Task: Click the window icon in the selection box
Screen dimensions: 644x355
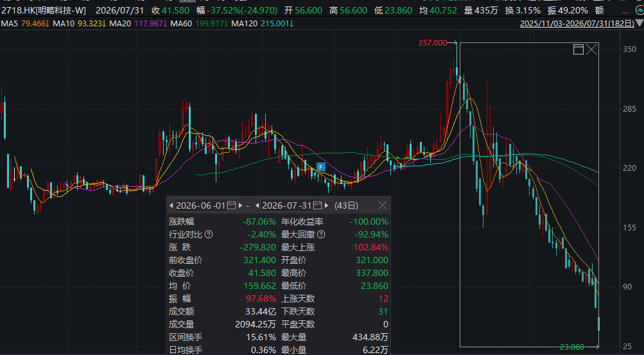Action: pyautogui.click(x=579, y=49)
